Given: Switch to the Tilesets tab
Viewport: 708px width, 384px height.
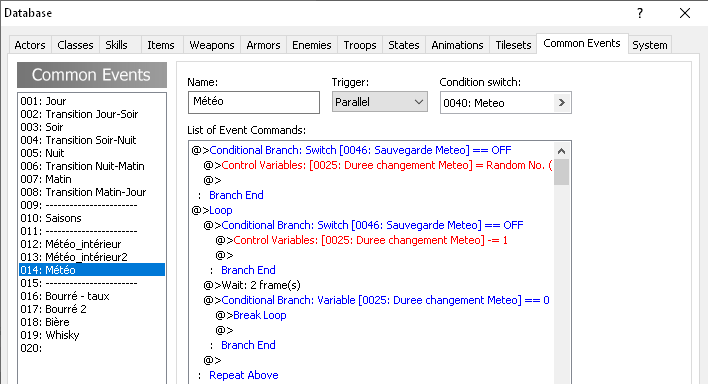Looking at the screenshot, I should tap(513, 45).
